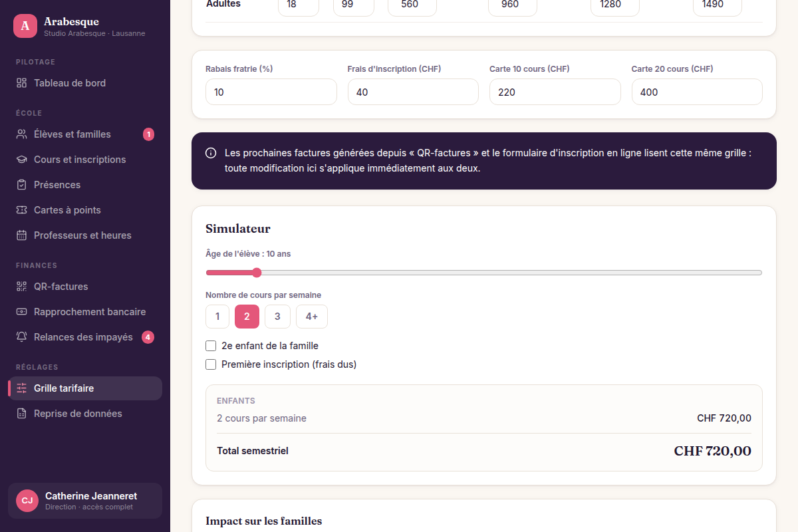This screenshot has width=798, height=532.
Task: Open QR-factures in Finances
Action: pos(85,287)
